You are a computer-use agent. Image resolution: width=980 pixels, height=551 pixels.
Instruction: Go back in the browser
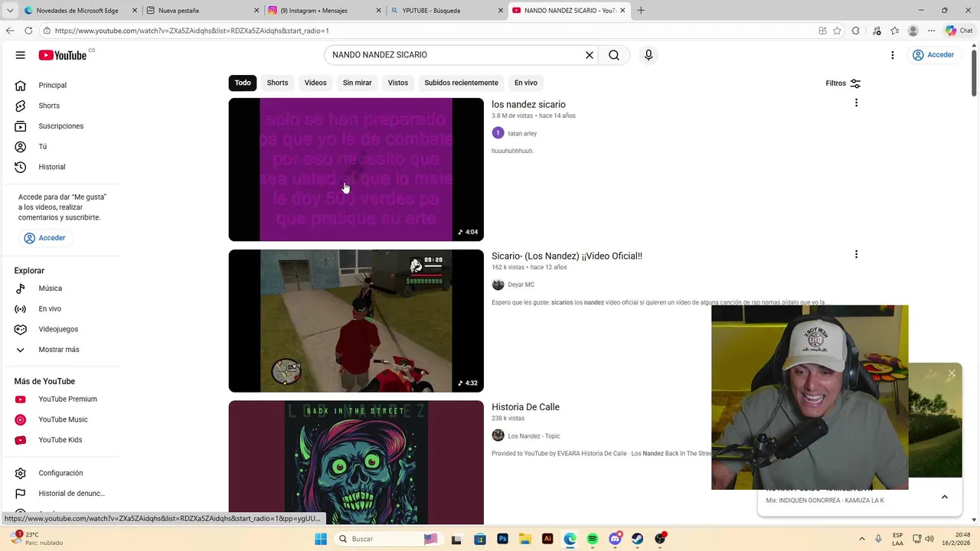click(x=10, y=31)
